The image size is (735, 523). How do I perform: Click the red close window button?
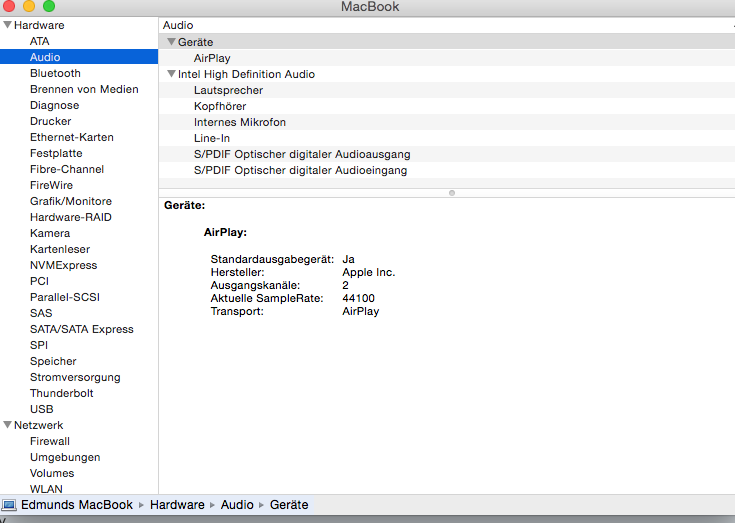pos(8,6)
